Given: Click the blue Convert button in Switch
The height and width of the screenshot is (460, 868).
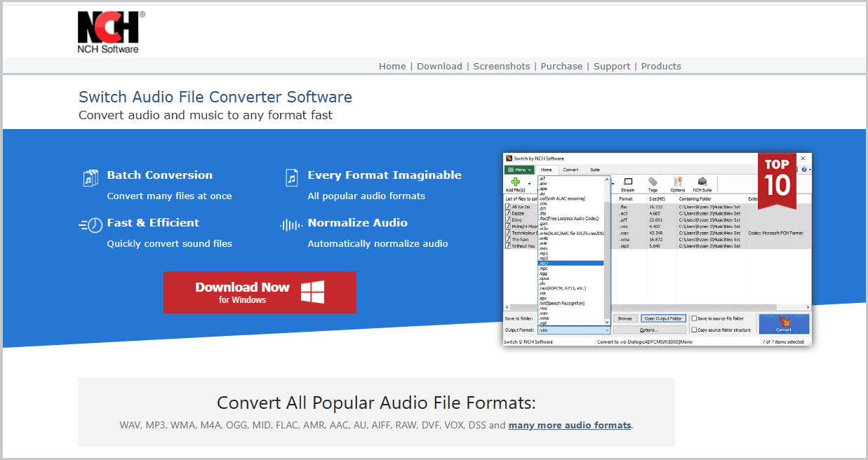Looking at the screenshot, I should point(784,324).
